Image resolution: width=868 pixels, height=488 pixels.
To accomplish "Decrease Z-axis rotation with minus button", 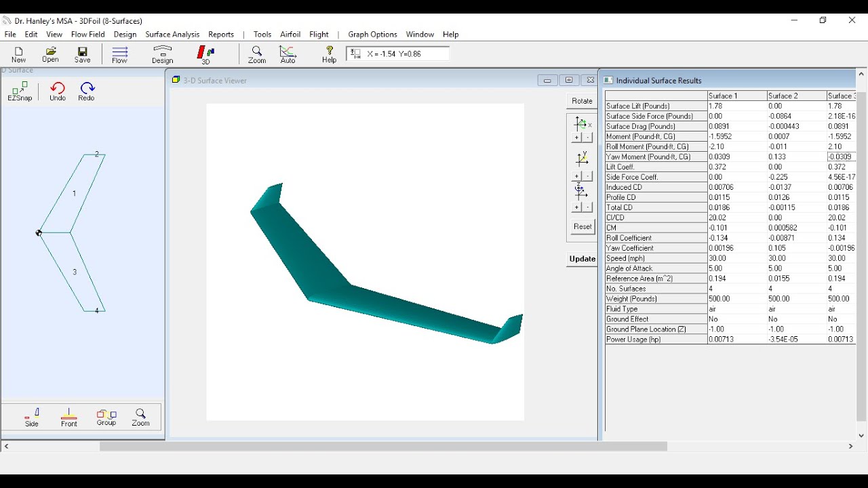I will [589, 207].
